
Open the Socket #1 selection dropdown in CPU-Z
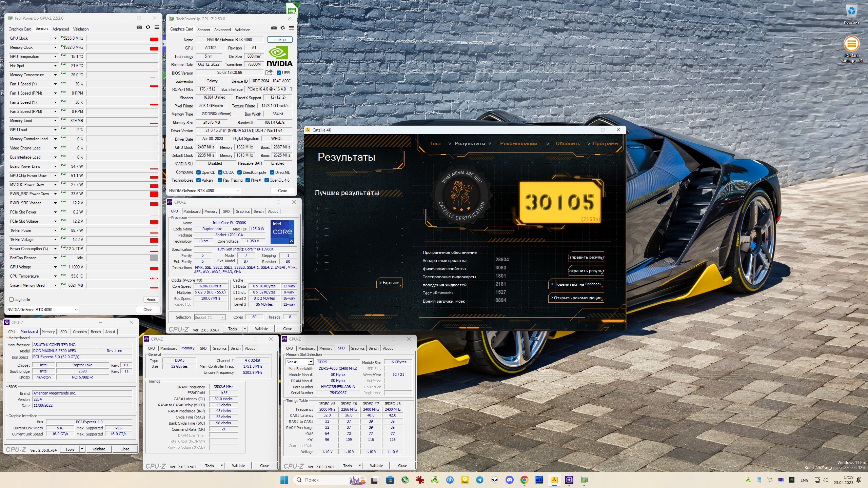(x=210, y=318)
